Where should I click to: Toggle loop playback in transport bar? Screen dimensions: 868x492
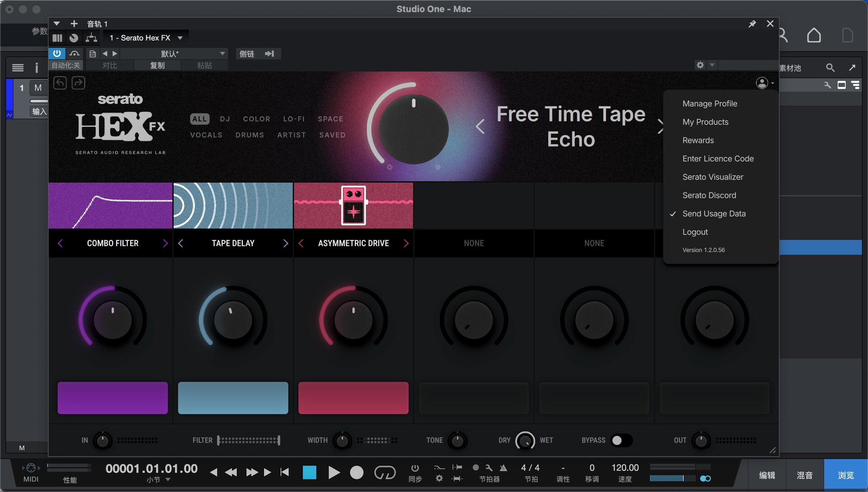(x=385, y=473)
